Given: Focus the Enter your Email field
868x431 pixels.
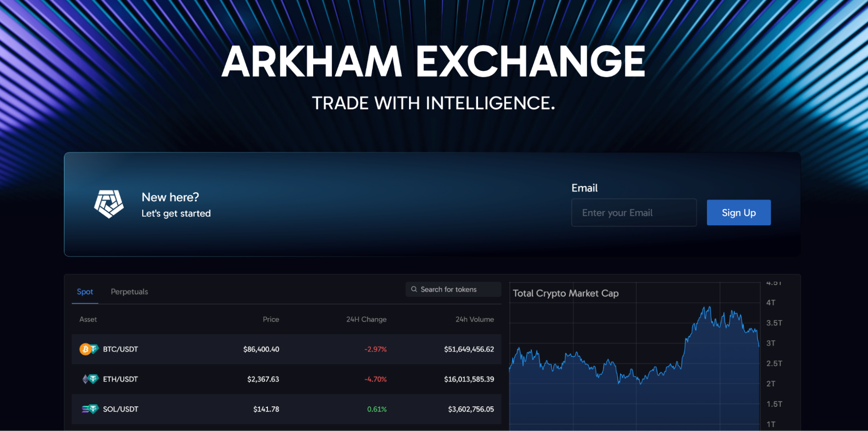Looking at the screenshot, I should [x=634, y=213].
